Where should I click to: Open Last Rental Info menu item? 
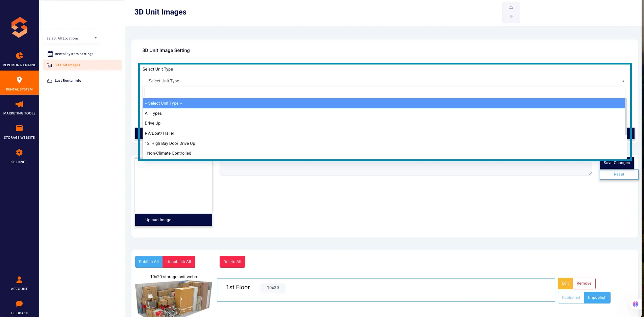pyautogui.click(x=68, y=81)
